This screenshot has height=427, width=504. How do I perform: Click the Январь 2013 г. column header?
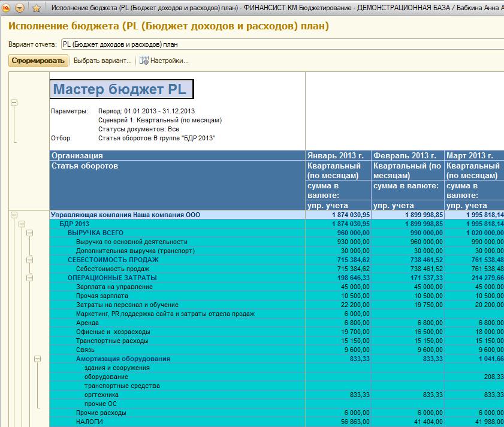[x=338, y=155]
